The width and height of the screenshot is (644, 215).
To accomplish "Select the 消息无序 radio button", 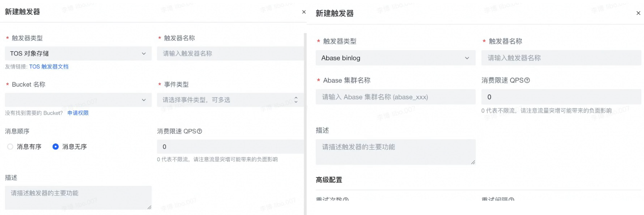I will click(x=56, y=147).
